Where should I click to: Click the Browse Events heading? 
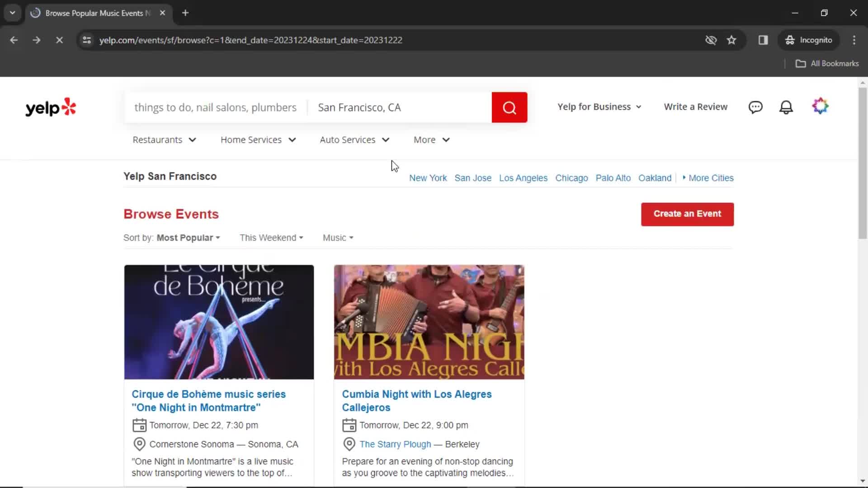171,214
